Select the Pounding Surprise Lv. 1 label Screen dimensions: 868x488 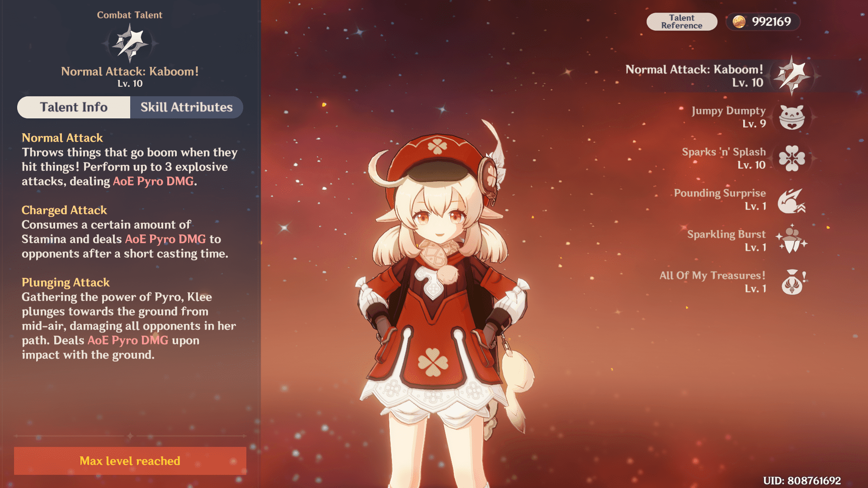(720, 200)
